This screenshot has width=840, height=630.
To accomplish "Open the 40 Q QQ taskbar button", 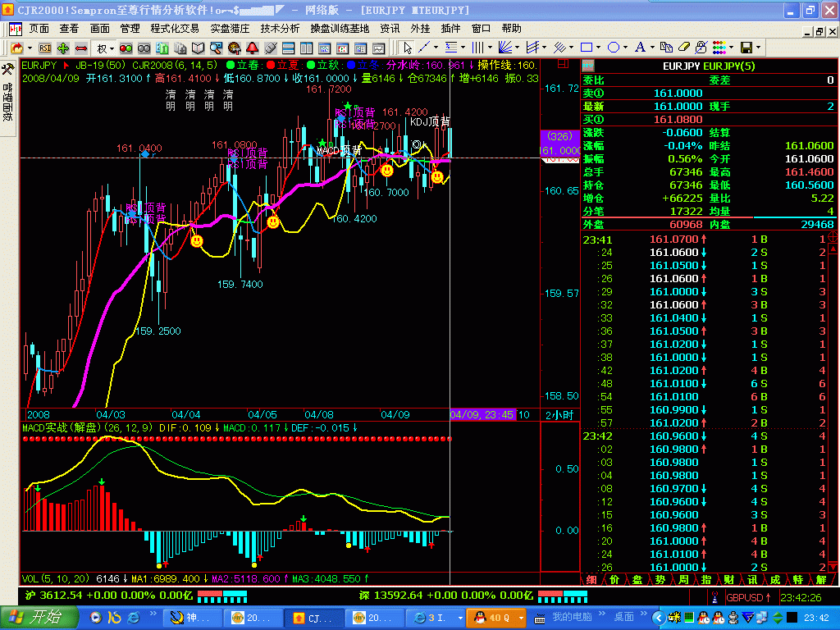I will tap(496, 619).
